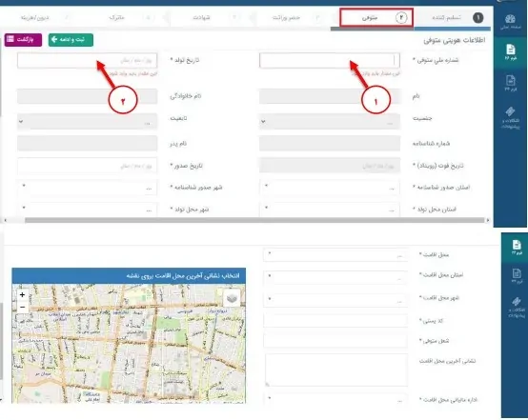The height and width of the screenshot is (420, 528).
Task: Expand the 'تابعیت' nationality dropdown
Action: [x=88, y=122]
